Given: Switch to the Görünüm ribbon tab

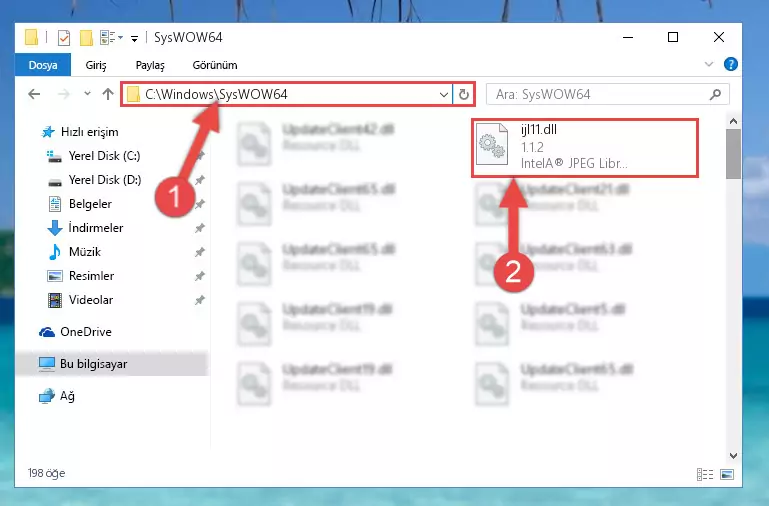Looking at the screenshot, I should tap(215, 65).
